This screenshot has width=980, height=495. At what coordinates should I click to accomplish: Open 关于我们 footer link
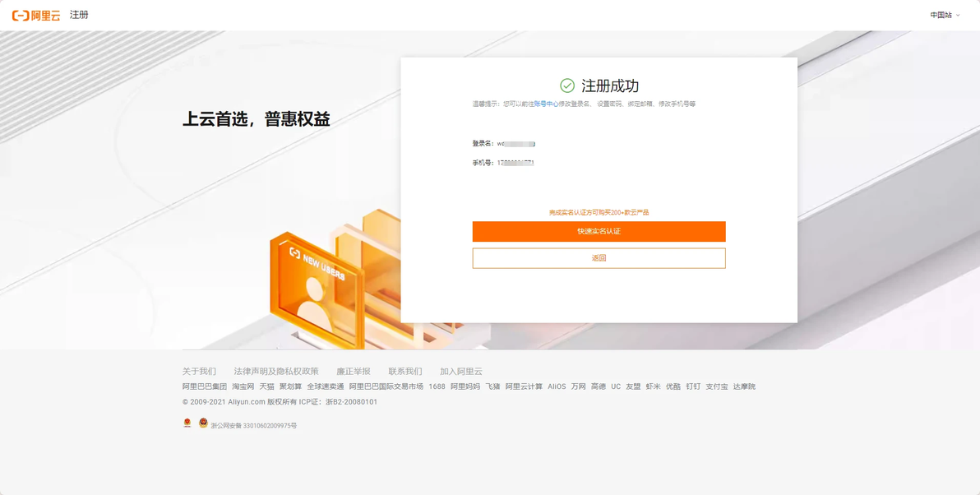199,372
